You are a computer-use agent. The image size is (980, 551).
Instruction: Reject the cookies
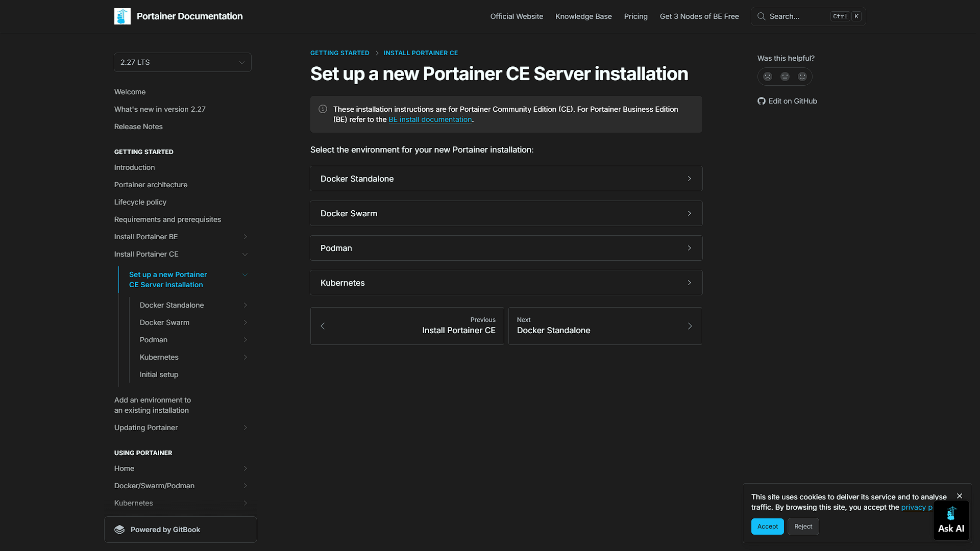(x=803, y=527)
